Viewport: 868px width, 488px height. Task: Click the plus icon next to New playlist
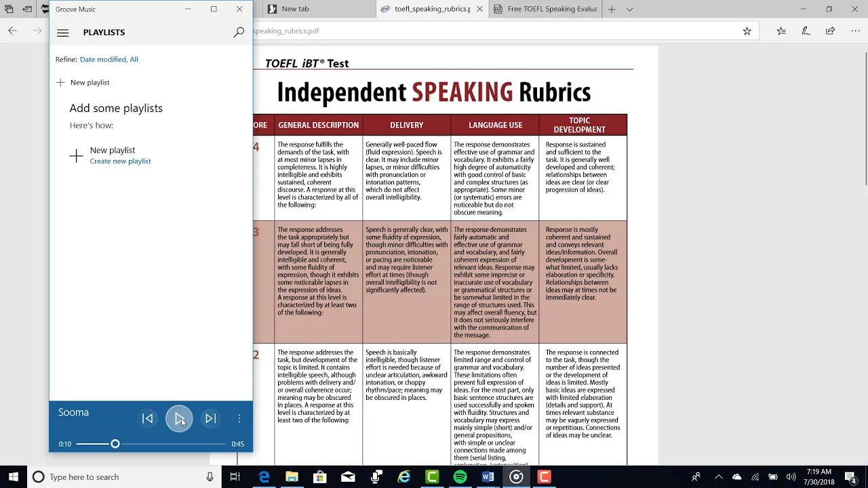coord(60,82)
